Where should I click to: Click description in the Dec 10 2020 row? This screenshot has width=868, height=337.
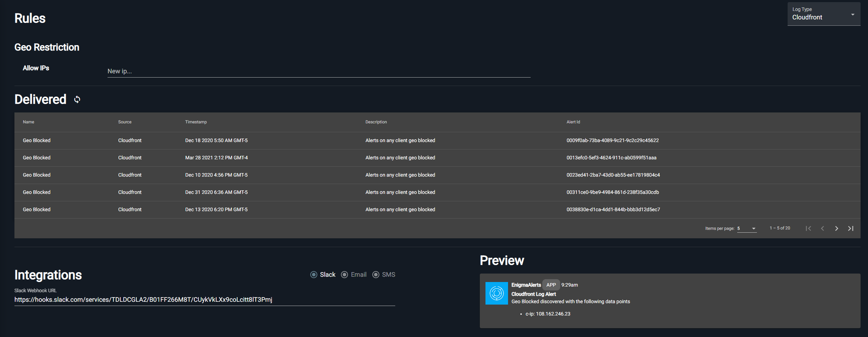400,175
